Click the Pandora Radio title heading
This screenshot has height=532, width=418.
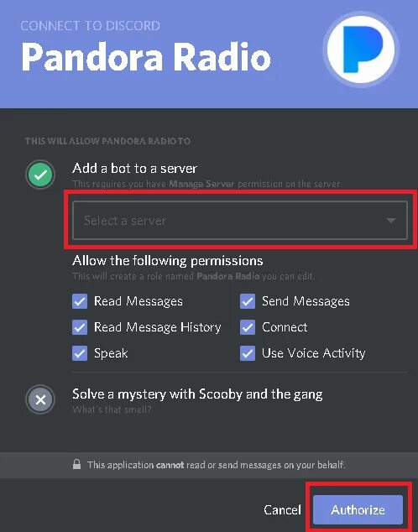click(146, 57)
